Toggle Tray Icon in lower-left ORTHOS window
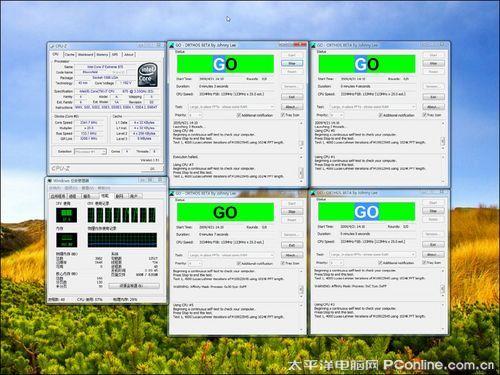The height and width of the screenshot is (375, 500). pos(283,263)
